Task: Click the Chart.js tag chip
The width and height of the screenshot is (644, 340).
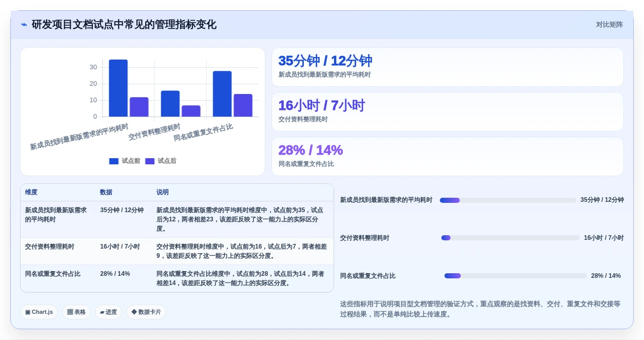Action: (x=39, y=312)
